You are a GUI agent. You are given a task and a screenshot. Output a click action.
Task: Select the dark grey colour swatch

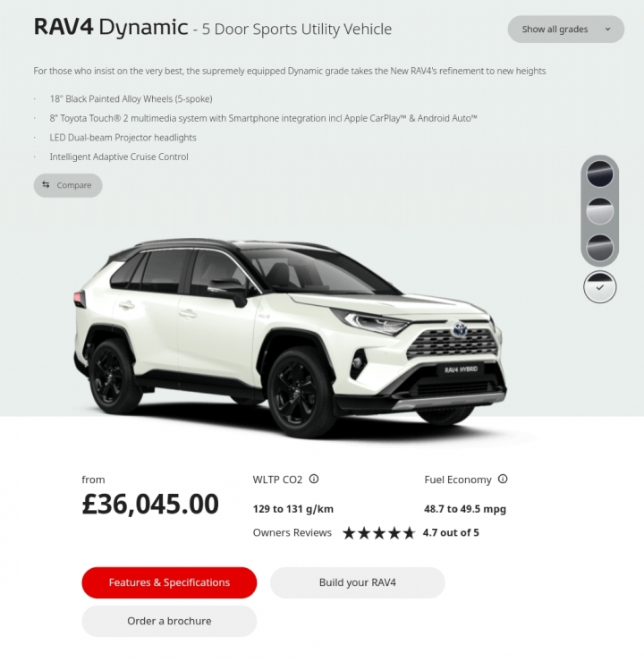coord(599,248)
